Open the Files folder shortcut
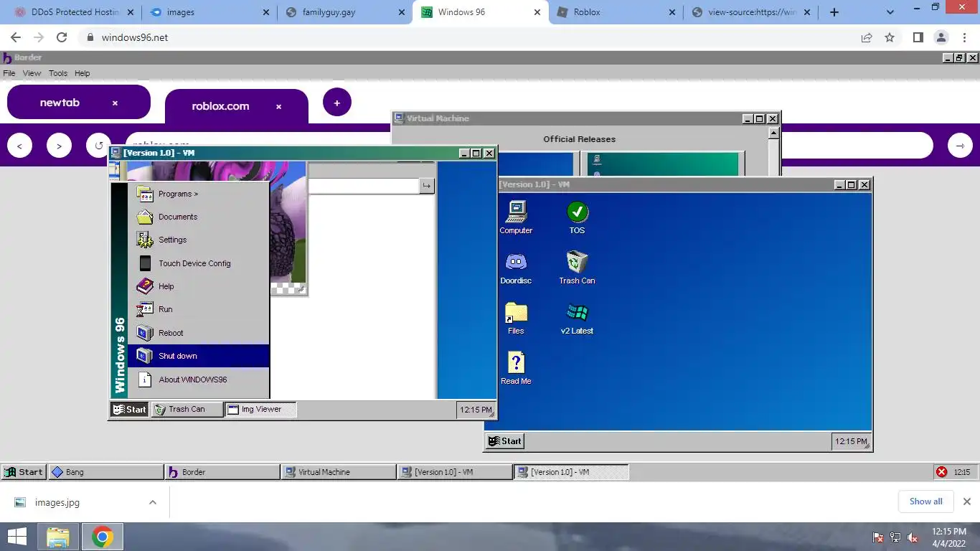This screenshot has width=980, height=551. pyautogui.click(x=516, y=318)
